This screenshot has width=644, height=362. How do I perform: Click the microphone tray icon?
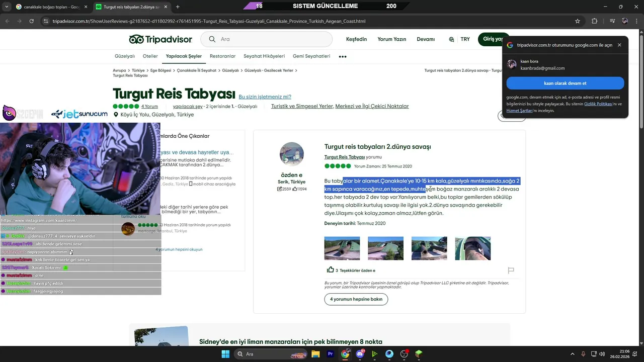584,354
